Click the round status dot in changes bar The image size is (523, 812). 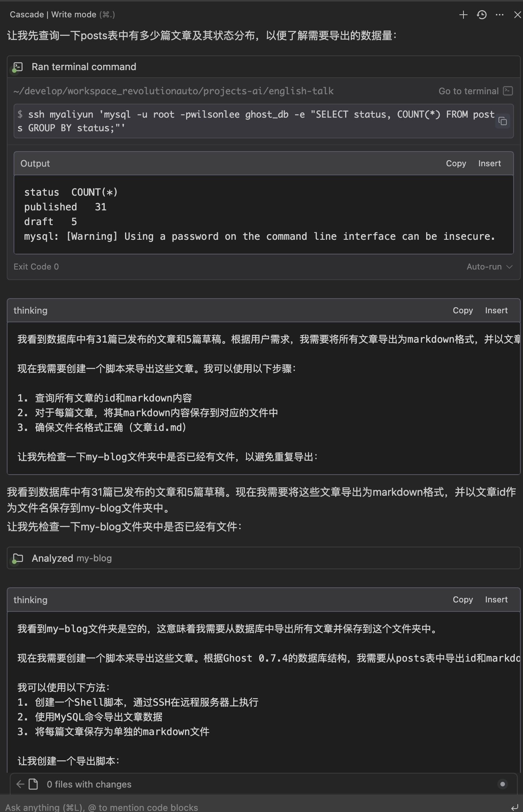tap(502, 784)
